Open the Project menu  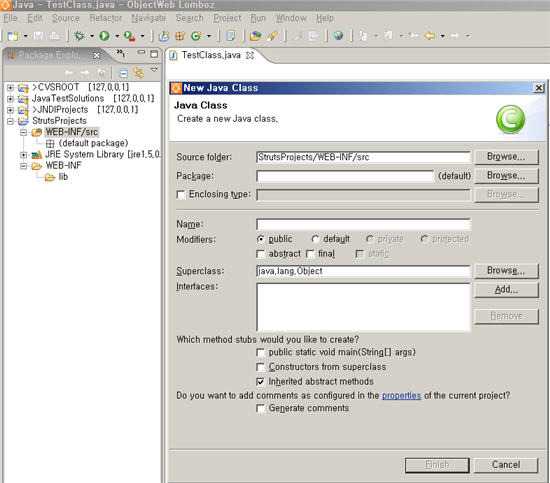pos(227,18)
